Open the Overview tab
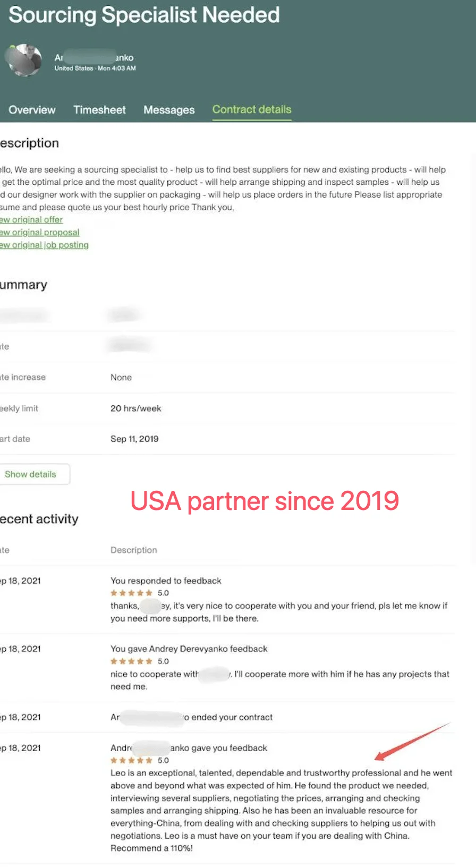The width and height of the screenshot is (476, 868). tap(32, 110)
